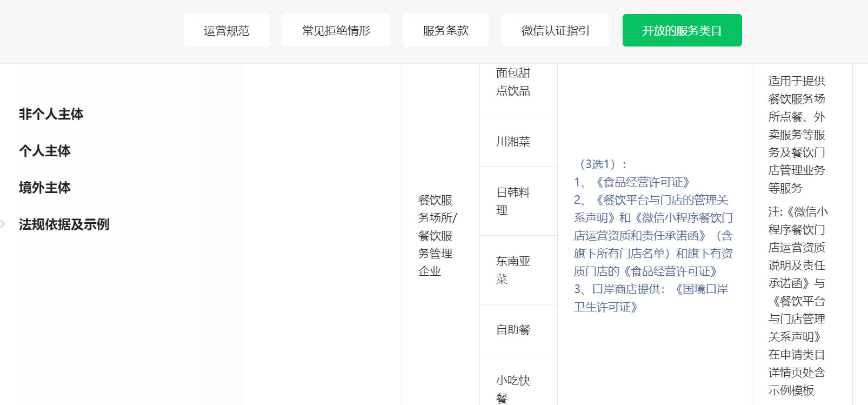Open the 服务条款 tab
868x405 pixels.
[445, 31]
